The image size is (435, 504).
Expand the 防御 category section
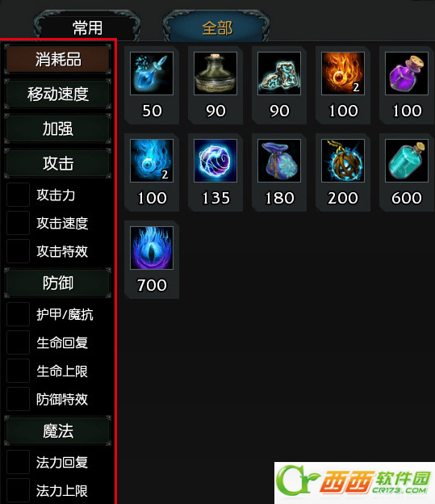tap(58, 283)
